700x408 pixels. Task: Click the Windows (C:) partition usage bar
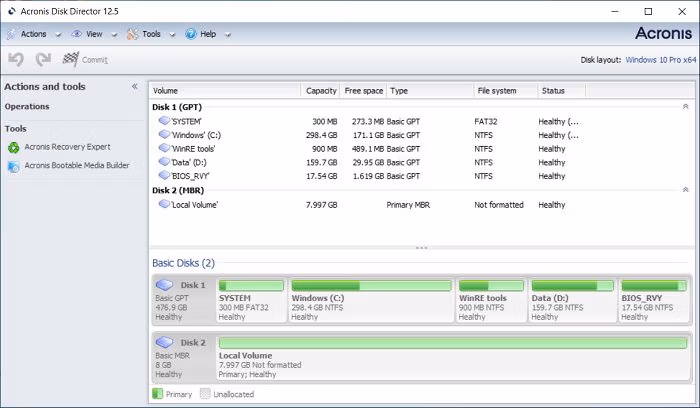(x=371, y=286)
